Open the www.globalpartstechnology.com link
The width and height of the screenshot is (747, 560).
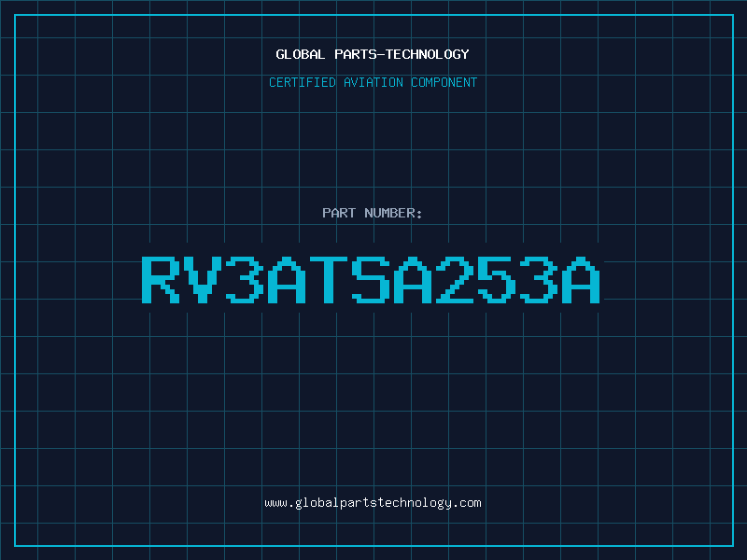click(x=373, y=503)
